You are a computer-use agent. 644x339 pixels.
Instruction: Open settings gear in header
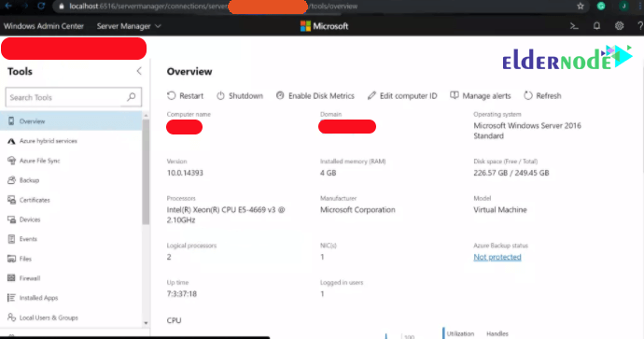pos(620,26)
